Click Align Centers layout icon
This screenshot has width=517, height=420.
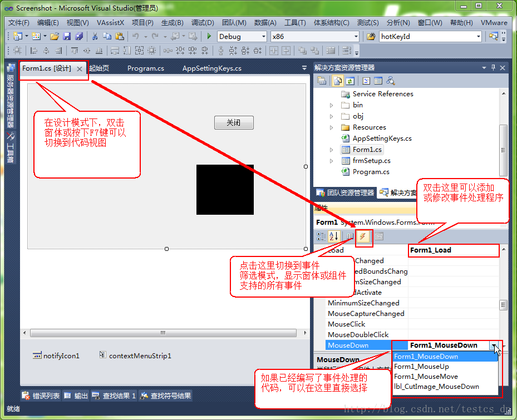pyautogui.click(x=46, y=51)
